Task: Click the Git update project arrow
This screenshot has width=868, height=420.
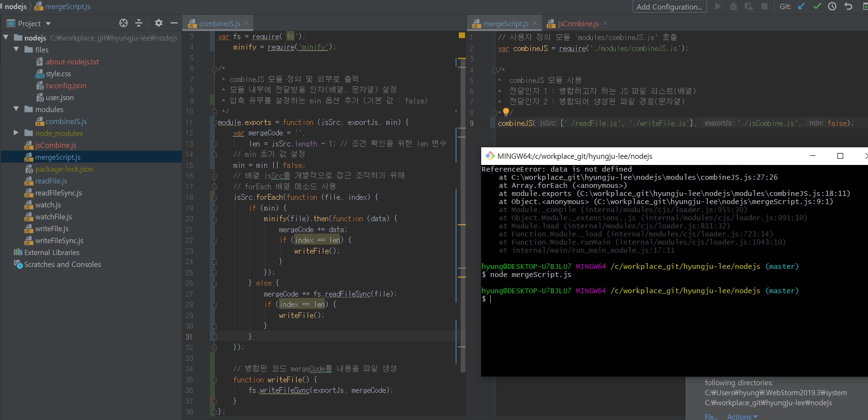Action: coord(802,6)
